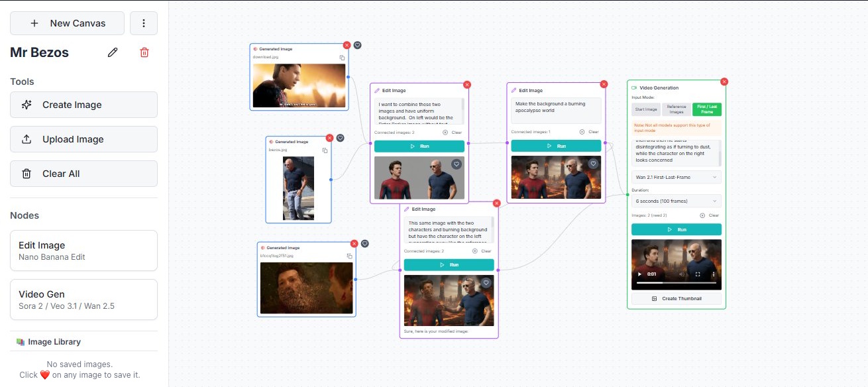Copy download.jpg using its duplicate icon
This screenshot has height=387, width=868.
click(342, 58)
